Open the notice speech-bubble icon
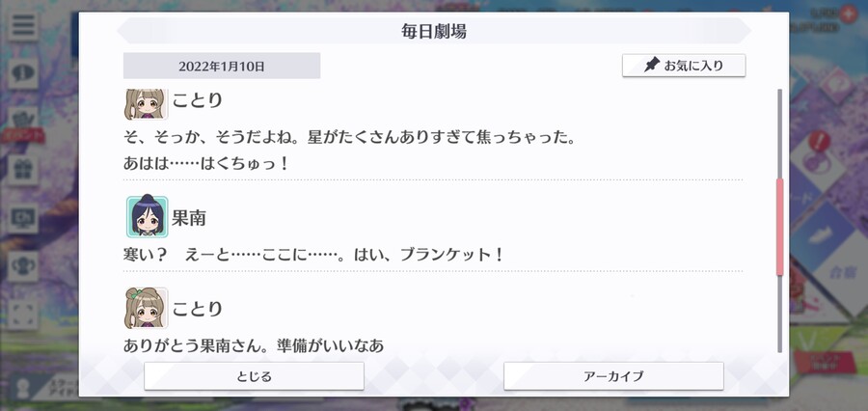This screenshot has height=411, width=868. (x=23, y=72)
